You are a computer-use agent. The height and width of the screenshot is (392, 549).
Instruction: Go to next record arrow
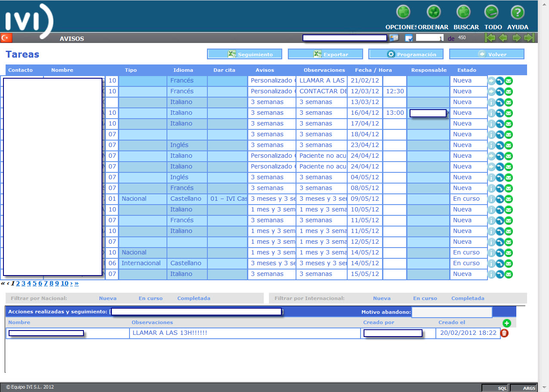[x=516, y=38]
